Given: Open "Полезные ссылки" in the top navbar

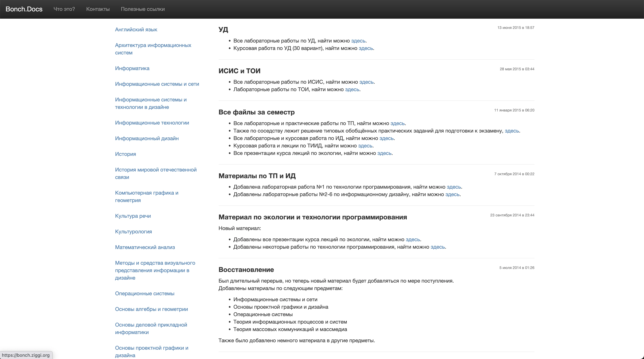Looking at the screenshot, I should pyautogui.click(x=143, y=9).
